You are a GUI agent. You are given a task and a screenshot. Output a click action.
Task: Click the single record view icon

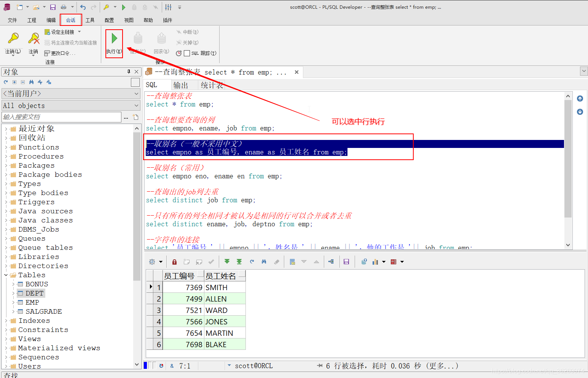pyautogui.click(x=292, y=262)
